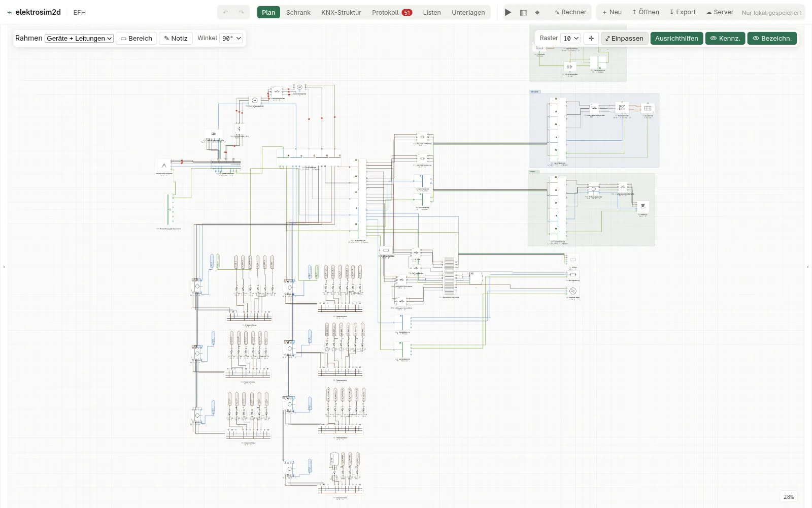Expand the right side panel arrow
This screenshot has height=508, width=812.
[808, 267]
